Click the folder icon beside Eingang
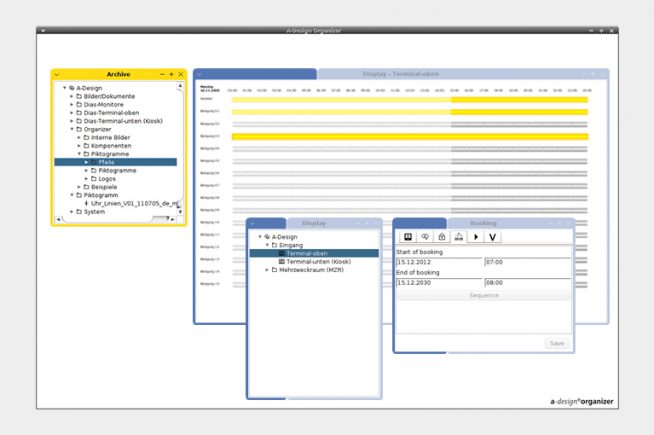 tap(274, 245)
